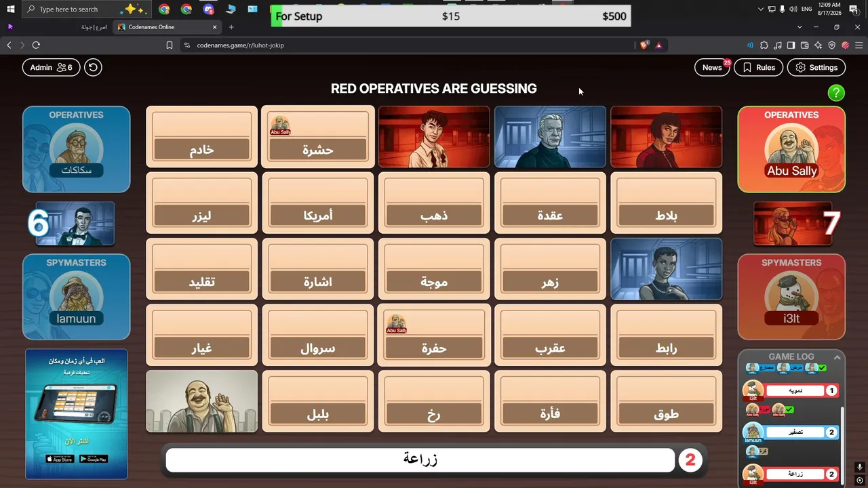
Task: Open the Leo AI sparkle icon
Action: tap(818, 45)
